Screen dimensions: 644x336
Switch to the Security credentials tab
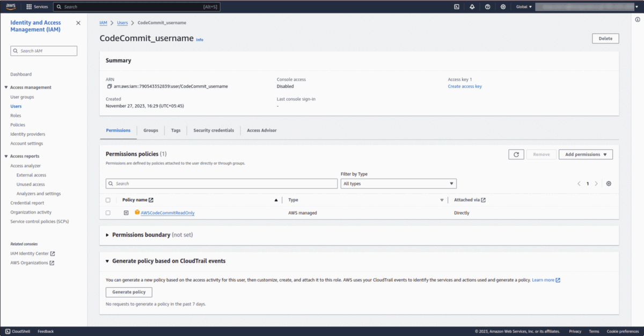pos(214,130)
